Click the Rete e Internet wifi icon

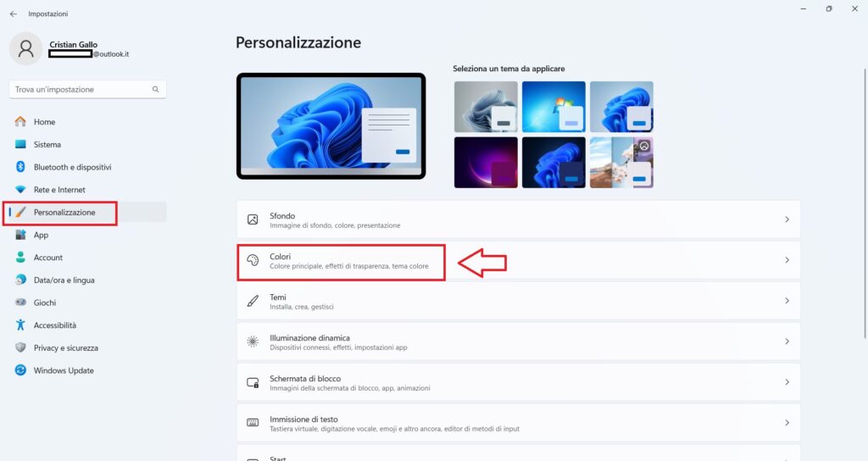click(20, 189)
